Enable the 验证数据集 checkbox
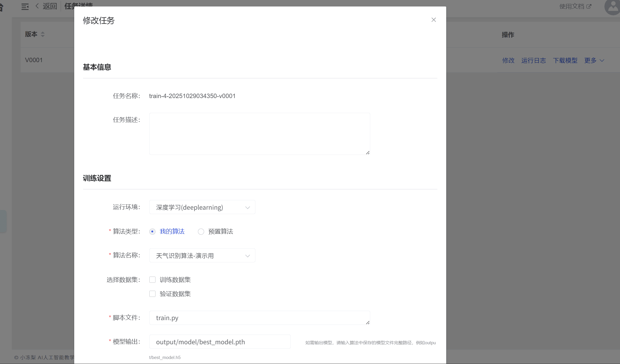 [152, 294]
